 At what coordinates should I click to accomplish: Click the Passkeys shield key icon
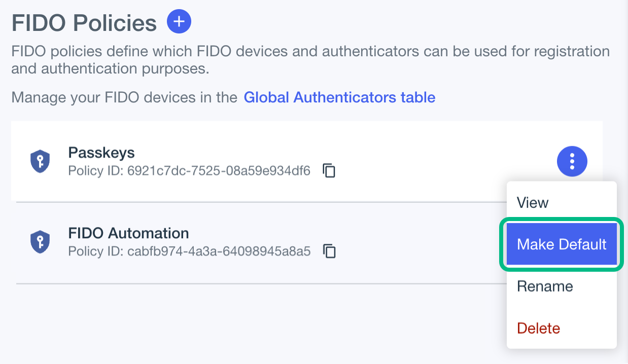(40, 162)
